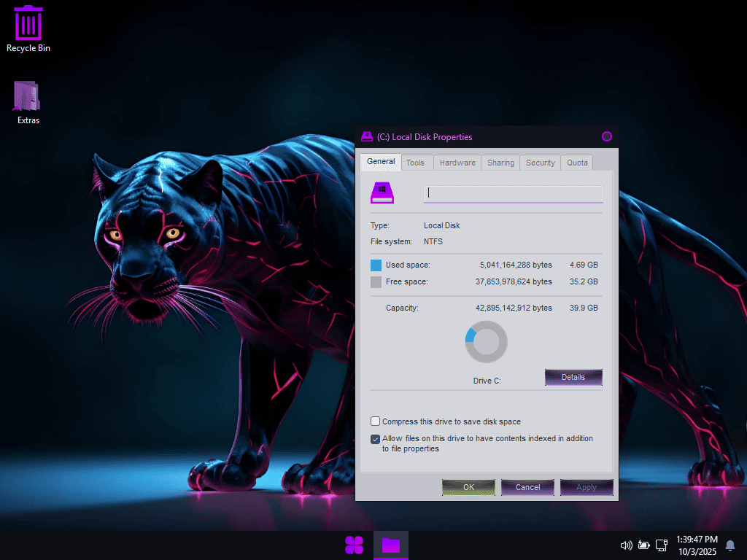The width and height of the screenshot is (747, 560).
Task: Click the purple drive icon in General tab
Action: pos(382,192)
